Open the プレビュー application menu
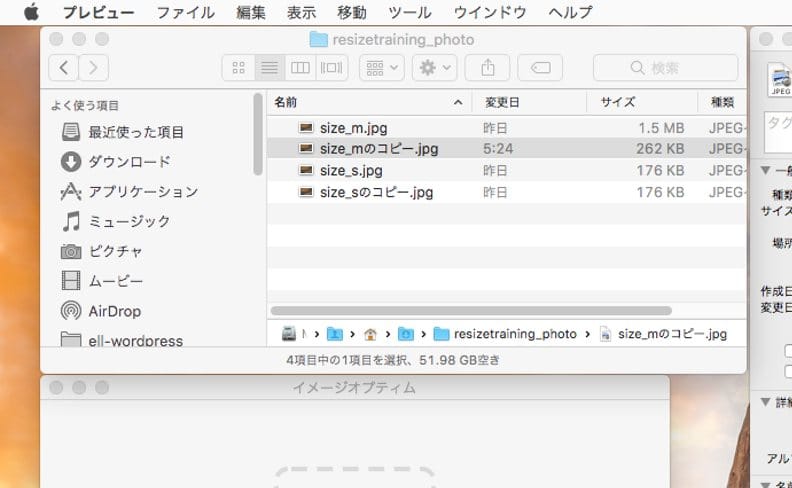792x488 pixels. pos(98,12)
